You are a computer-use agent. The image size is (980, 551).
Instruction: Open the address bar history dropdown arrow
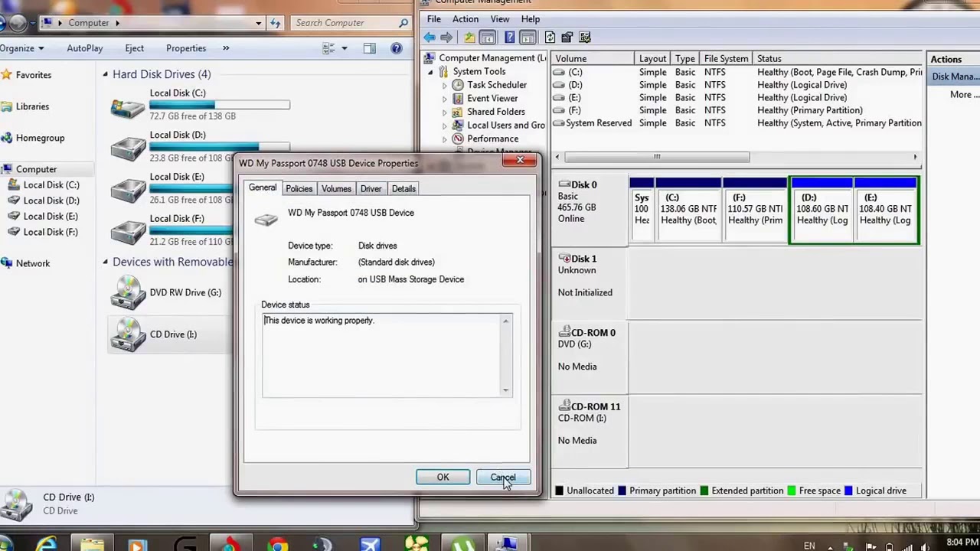tap(259, 23)
